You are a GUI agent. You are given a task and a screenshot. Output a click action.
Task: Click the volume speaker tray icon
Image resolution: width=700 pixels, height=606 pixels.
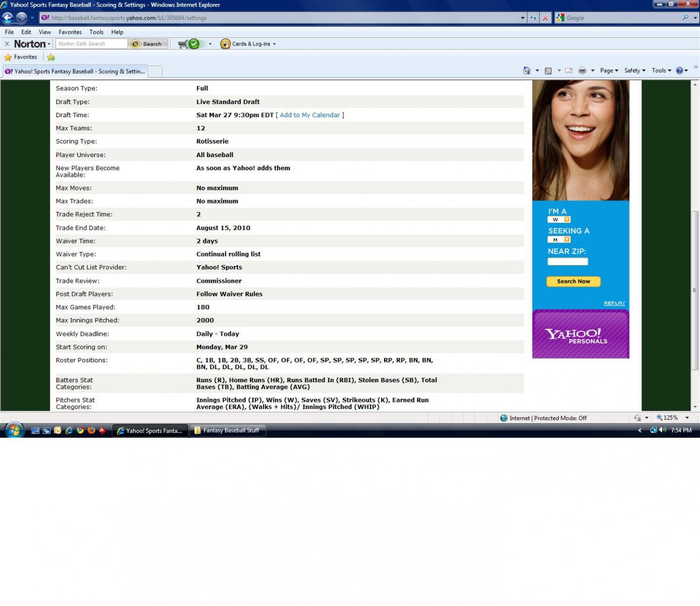point(663,430)
